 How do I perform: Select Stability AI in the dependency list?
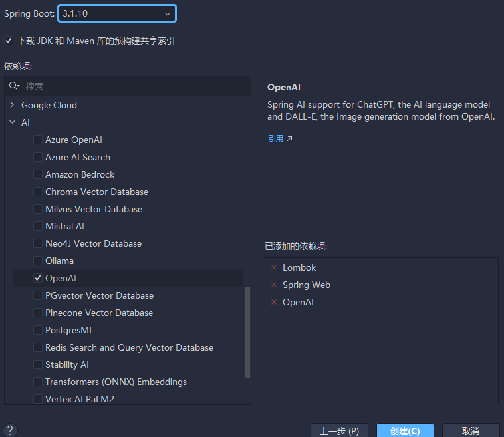66,364
